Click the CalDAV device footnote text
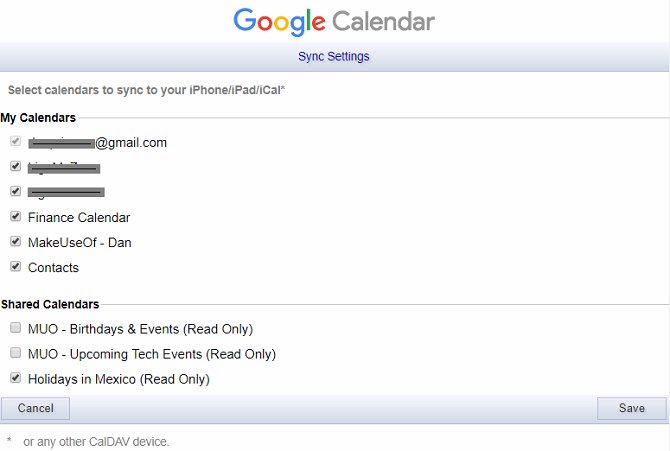The image size is (670, 451). tap(96, 441)
